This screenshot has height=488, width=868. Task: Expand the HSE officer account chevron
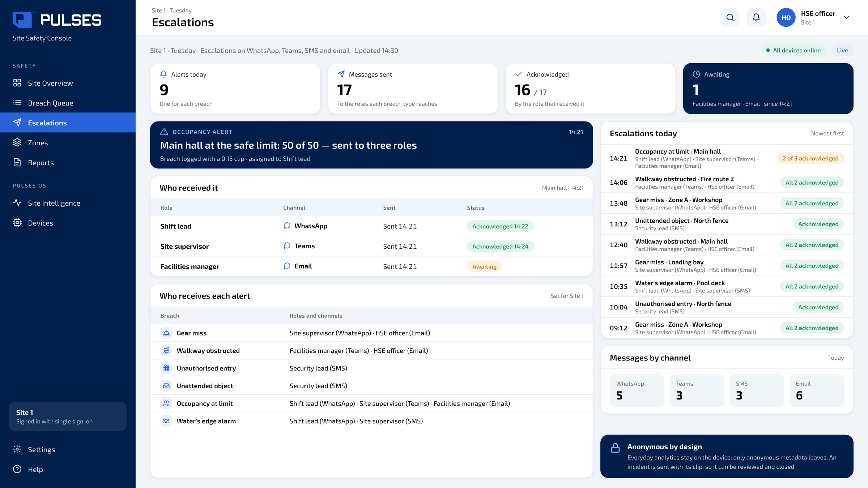tap(846, 18)
